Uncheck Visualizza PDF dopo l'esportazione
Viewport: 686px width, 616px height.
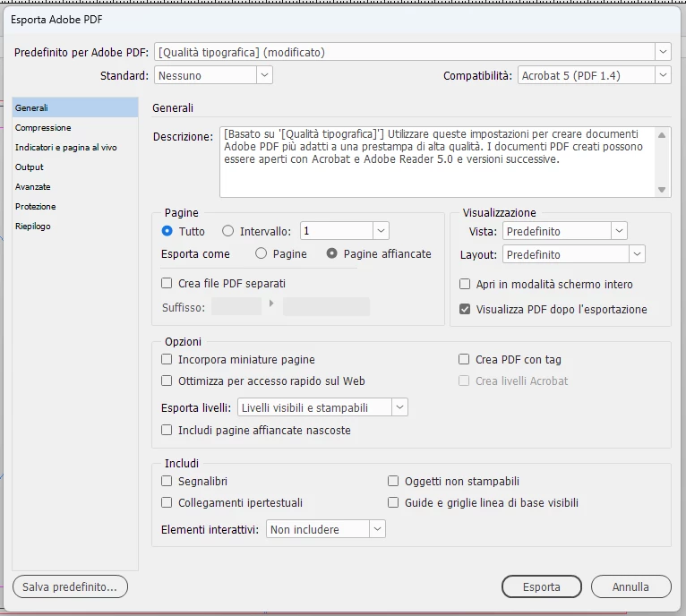pos(465,309)
